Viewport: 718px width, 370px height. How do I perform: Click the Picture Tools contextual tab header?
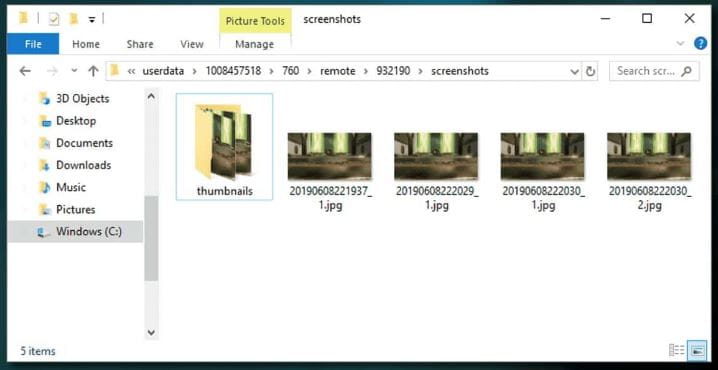[x=255, y=21]
